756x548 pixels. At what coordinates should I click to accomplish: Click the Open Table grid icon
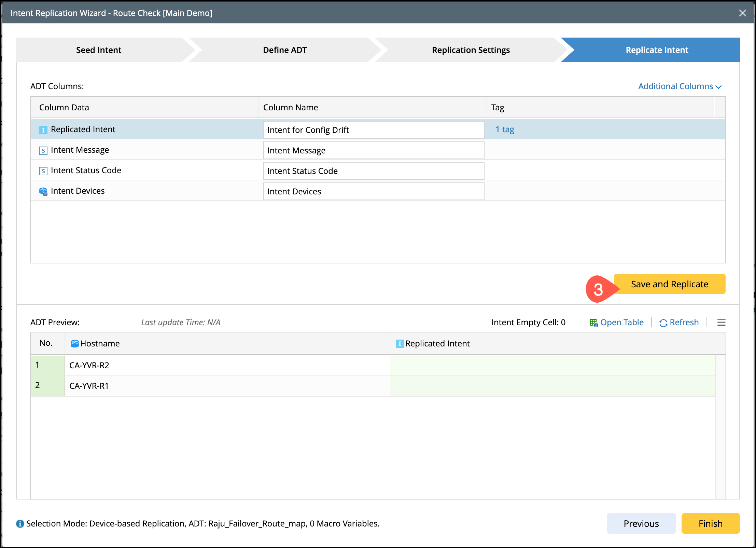(x=593, y=323)
